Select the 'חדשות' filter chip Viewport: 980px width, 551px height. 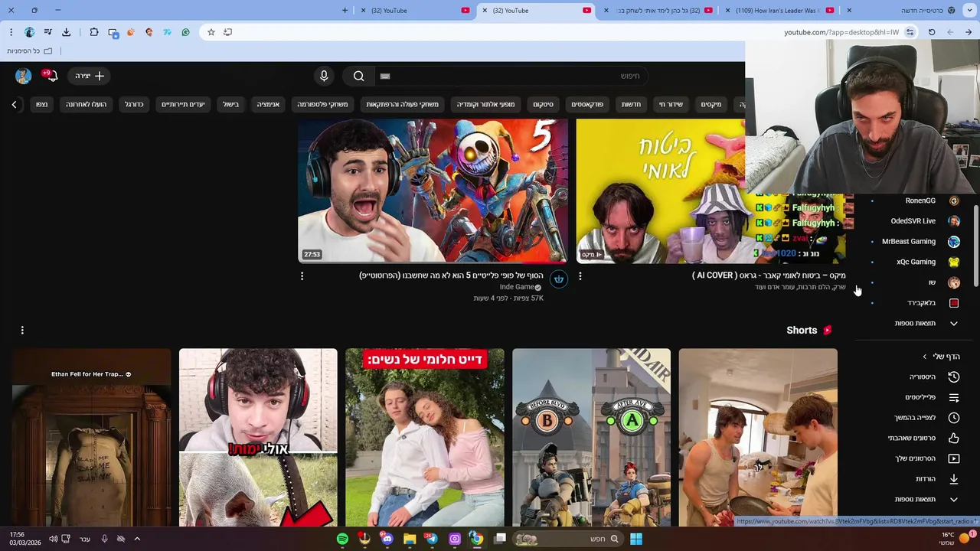[x=631, y=104]
